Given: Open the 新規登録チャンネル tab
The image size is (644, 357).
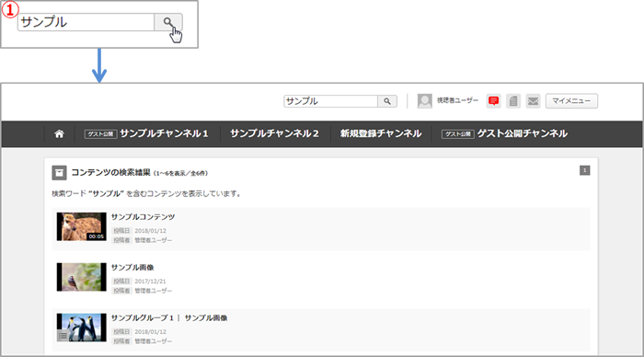Looking at the screenshot, I should [x=381, y=133].
